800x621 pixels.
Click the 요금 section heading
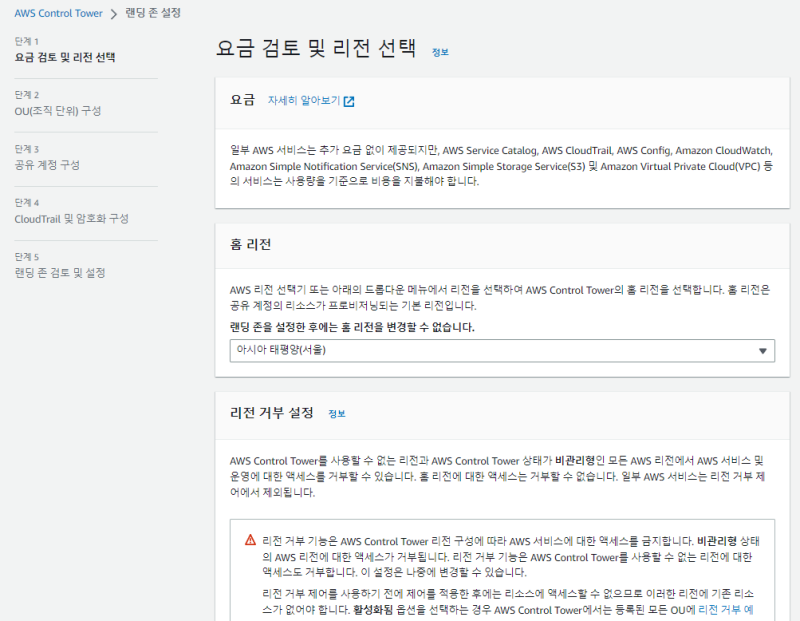click(x=242, y=101)
